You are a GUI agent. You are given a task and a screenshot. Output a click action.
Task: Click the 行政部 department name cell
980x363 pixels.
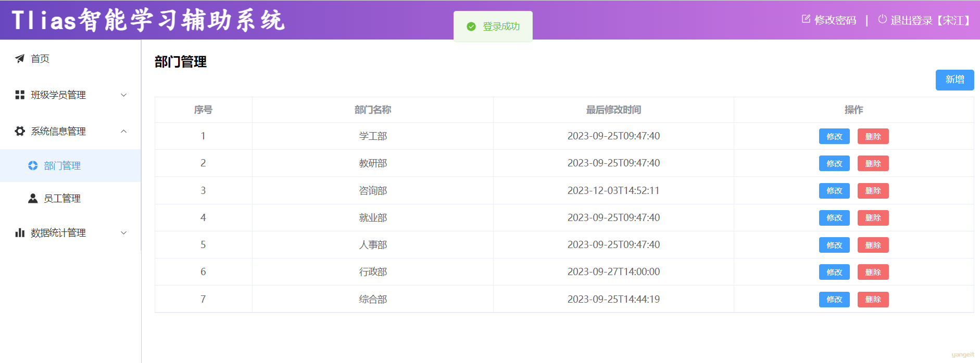[x=373, y=272]
